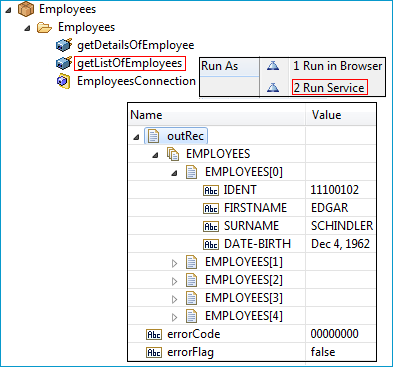
Task: Expand the EMPLOYEES[1] record
Action: [x=174, y=263]
